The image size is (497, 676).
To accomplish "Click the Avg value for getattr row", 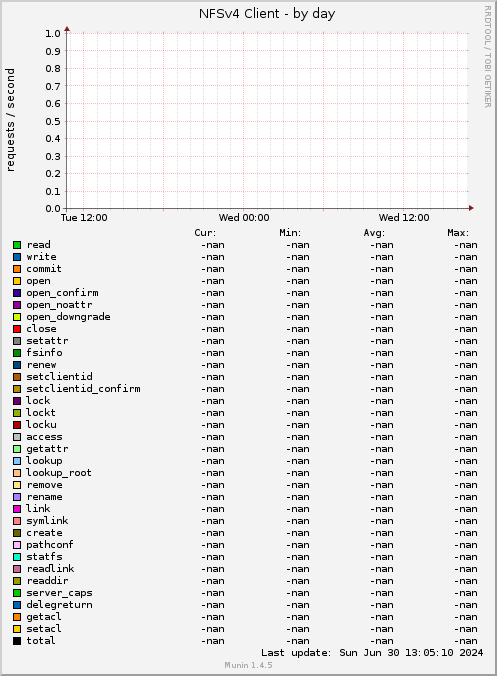I will coord(382,449).
